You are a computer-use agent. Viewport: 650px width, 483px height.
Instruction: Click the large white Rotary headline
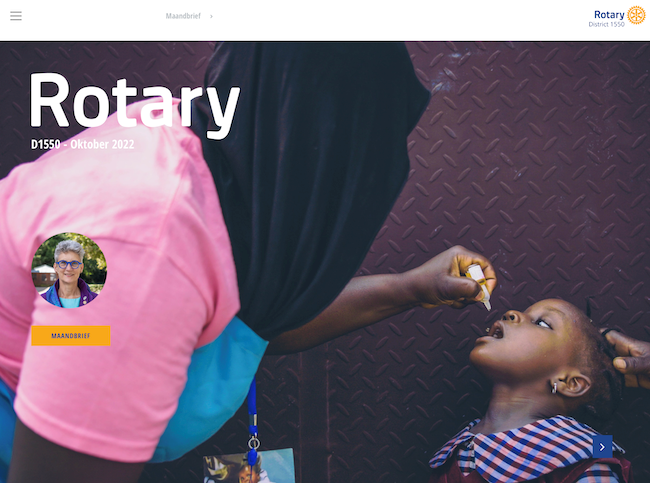tap(135, 104)
